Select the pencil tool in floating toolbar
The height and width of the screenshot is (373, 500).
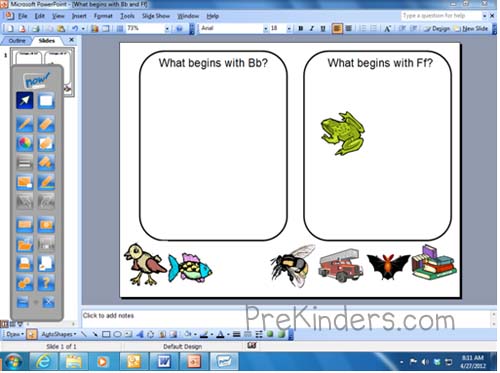pos(25,124)
